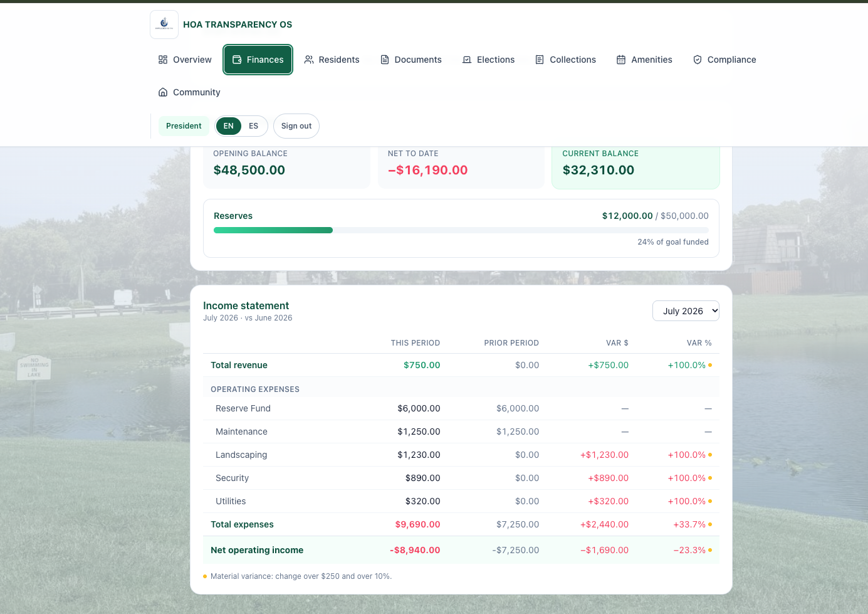Screen dimensions: 868x614
Task: Click the Net To Date card
Action: click(461, 167)
